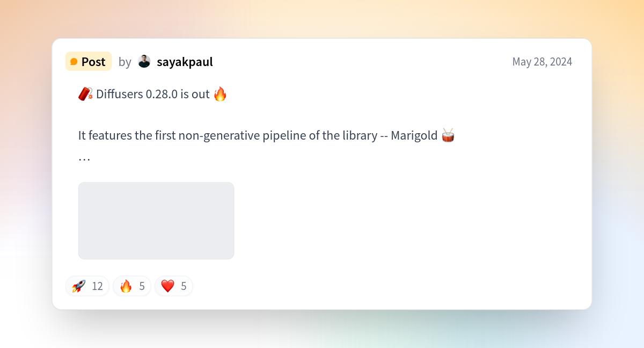
Task: Click the fire emoji after "is out"
Action: click(220, 94)
